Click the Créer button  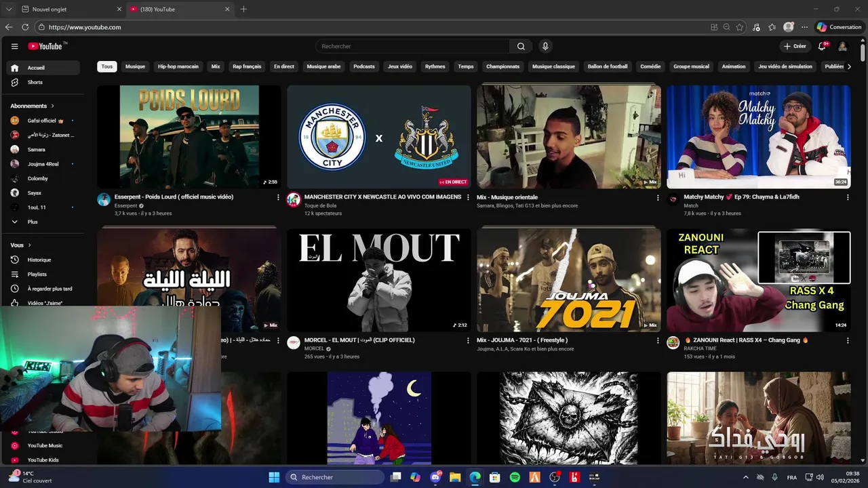click(x=795, y=46)
